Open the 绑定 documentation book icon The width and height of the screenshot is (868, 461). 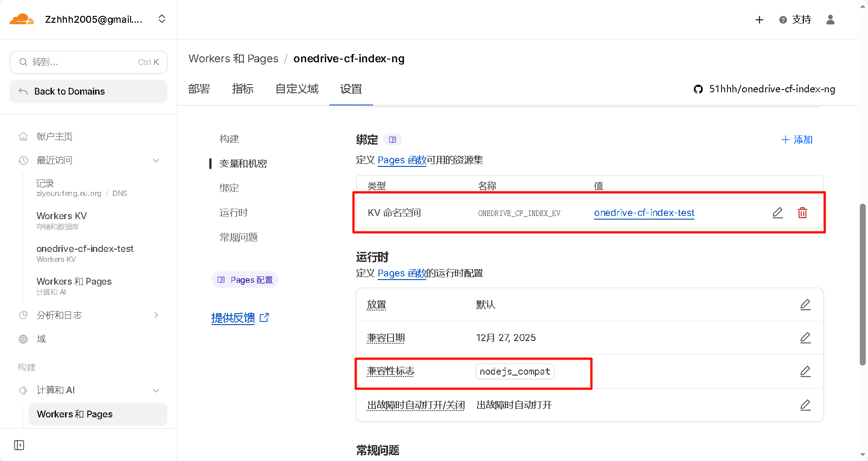[393, 140]
